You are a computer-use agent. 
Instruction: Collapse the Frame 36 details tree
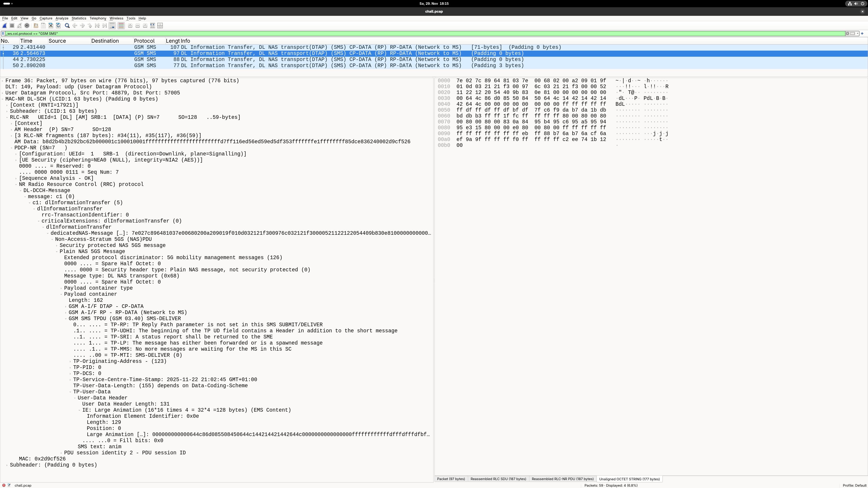pos(3,80)
